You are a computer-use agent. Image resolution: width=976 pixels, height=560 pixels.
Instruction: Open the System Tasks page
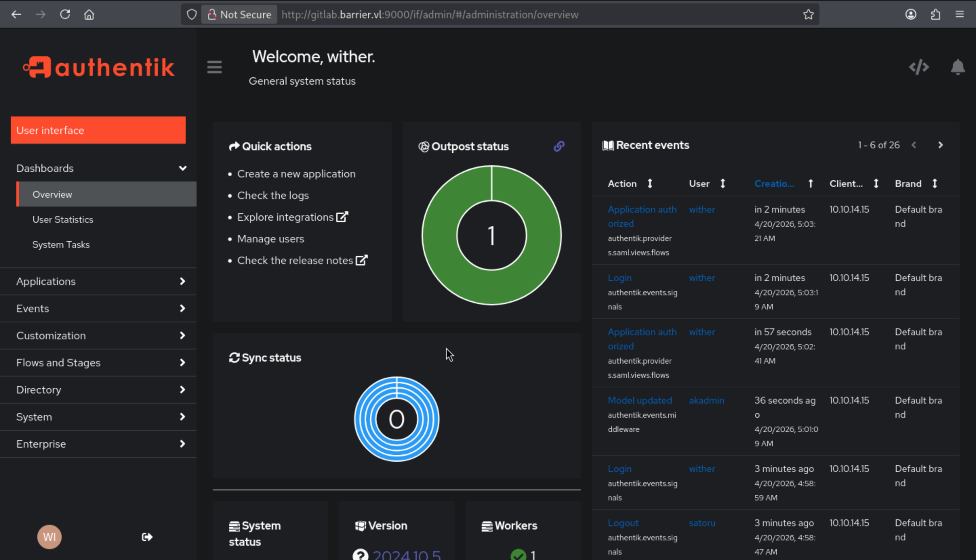click(61, 244)
